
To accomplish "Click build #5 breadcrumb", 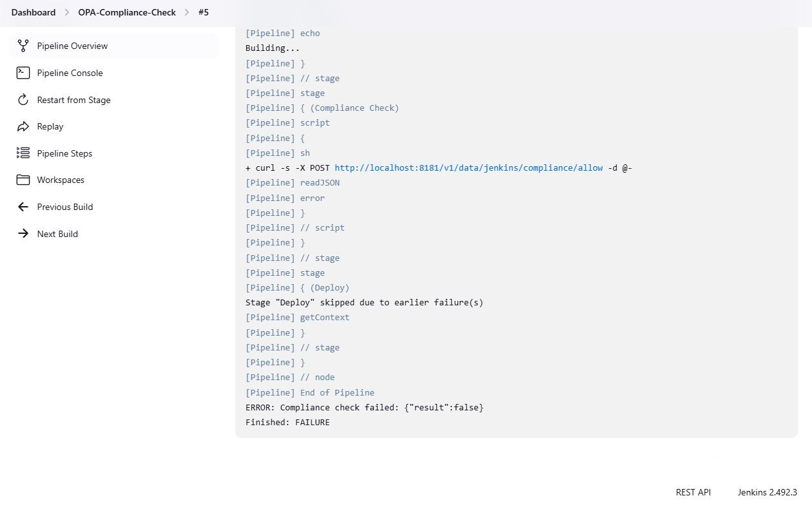I will click(x=203, y=12).
